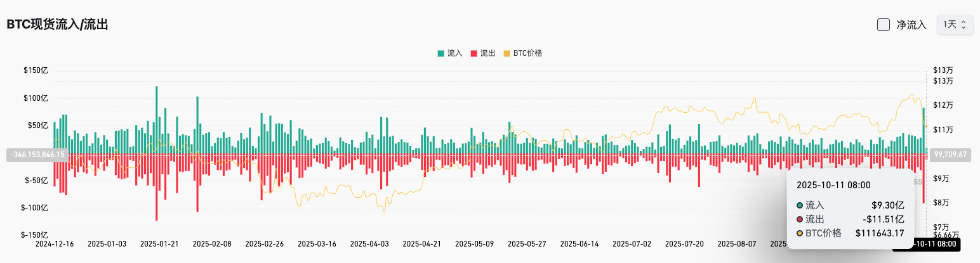Click the 2025-07-02 x-axis date label
Screen dimensions: 980x263
coord(632,243)
